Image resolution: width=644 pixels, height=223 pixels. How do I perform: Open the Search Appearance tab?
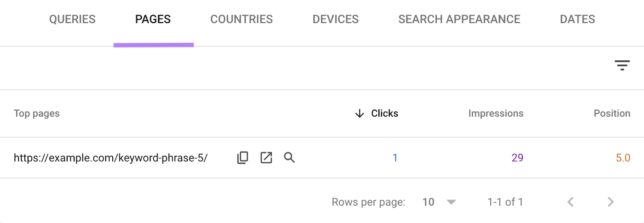459,19
